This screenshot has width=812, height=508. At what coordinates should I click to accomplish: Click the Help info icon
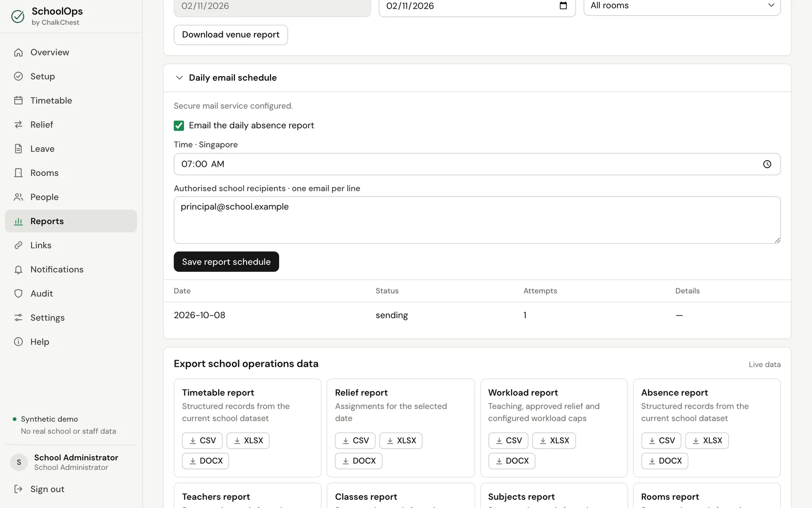(18, 342)
